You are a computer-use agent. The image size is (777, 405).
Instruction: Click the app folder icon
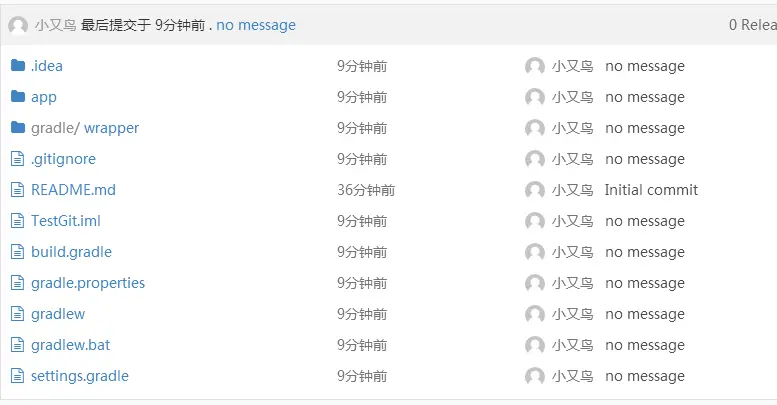tap(17, 97)
